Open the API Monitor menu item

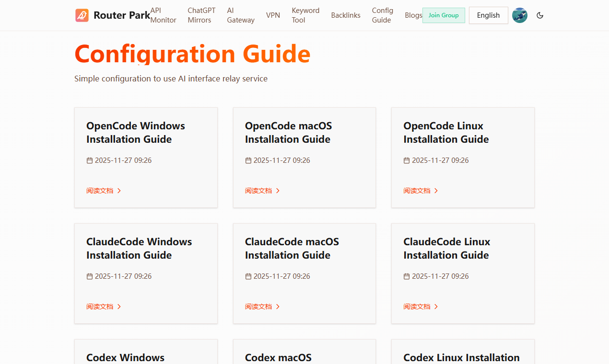(x=164, y=15)
